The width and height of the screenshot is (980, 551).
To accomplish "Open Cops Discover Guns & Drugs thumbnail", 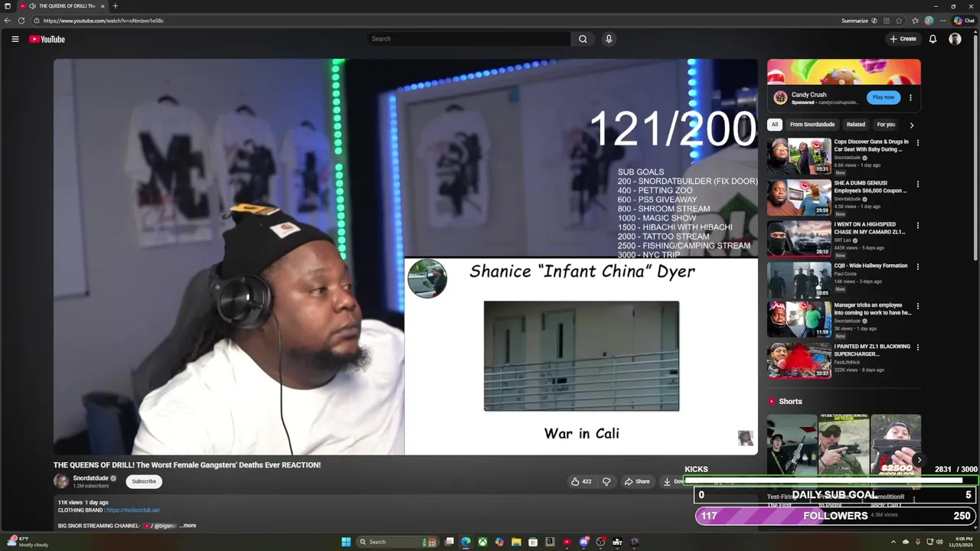I will [x=799, y=155].
